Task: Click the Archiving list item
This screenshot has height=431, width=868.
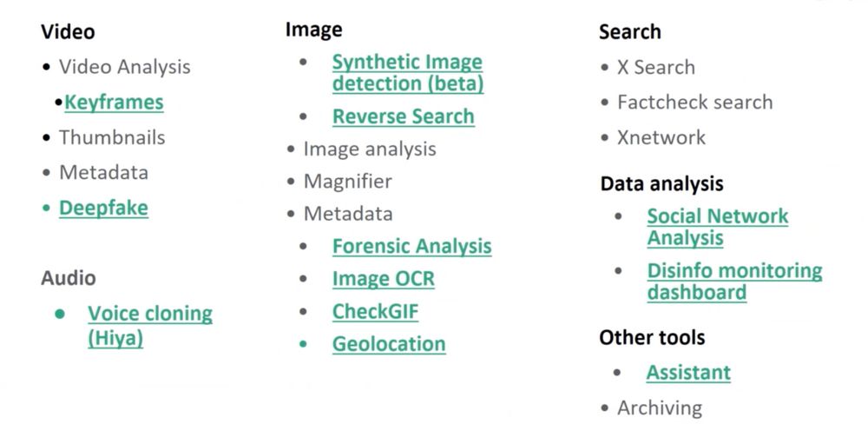Action: (x=659, y=408)
